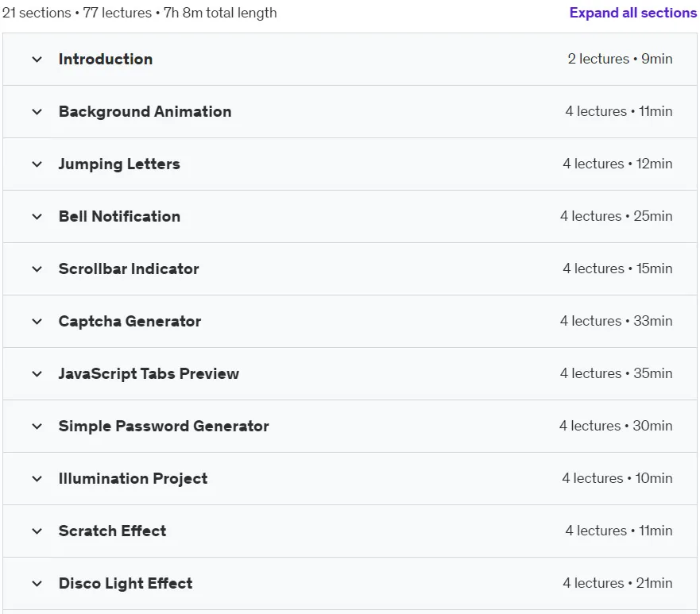Expand the Introduction section chevron

click(x=37, y=60)
